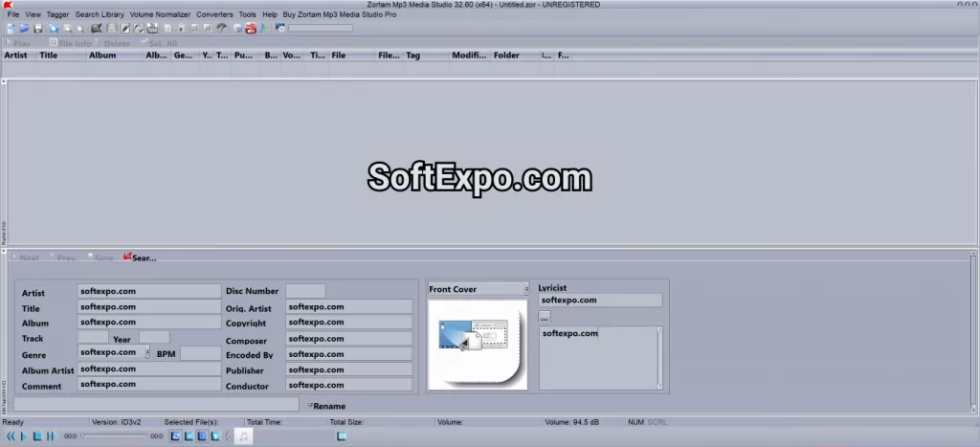This screenshot has height=447, width=980.
Task: Click the volume slider next to playlist icons
Action: coord(228,436)
